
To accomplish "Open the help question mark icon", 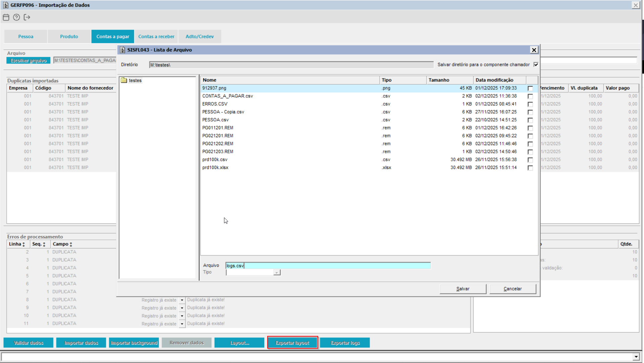I will [16, 17].
